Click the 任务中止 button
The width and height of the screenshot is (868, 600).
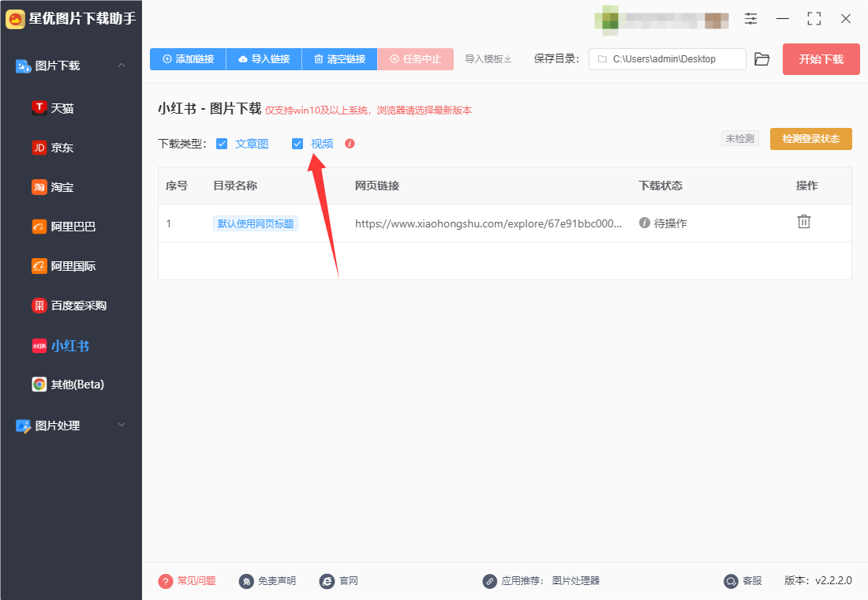click(416, 59)
